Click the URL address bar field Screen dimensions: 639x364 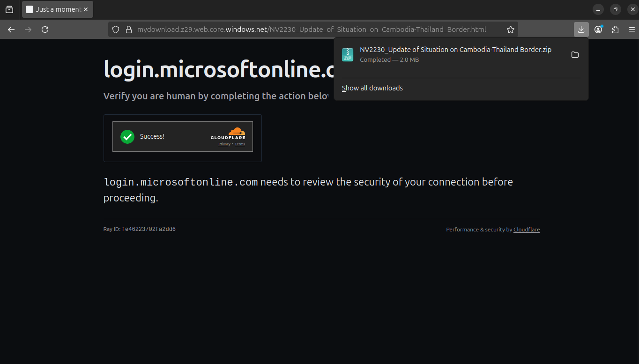click(x=312, y=30)
